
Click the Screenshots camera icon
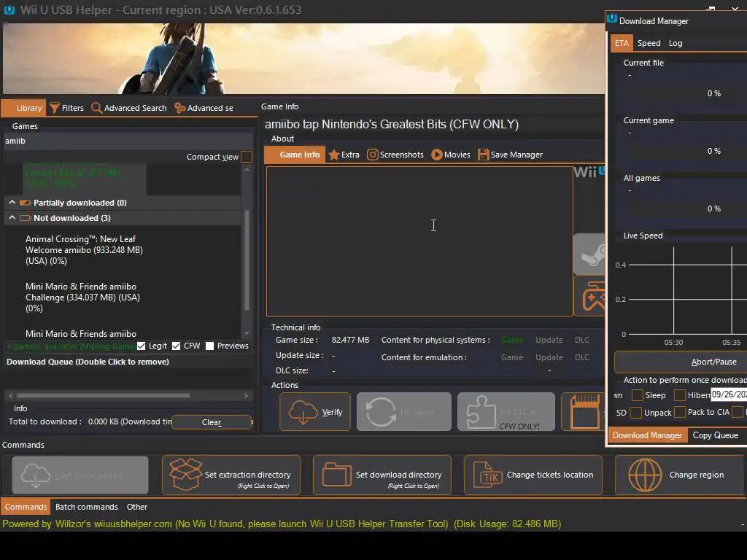[x=373, y=155]
